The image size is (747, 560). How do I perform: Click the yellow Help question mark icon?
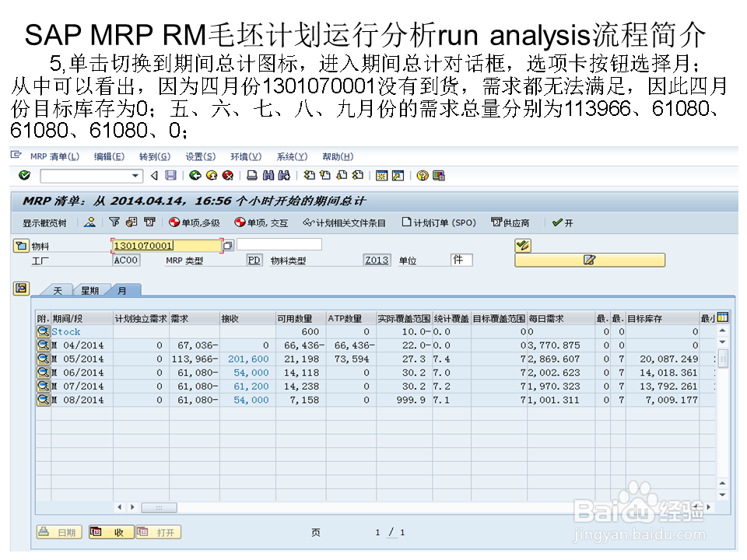[x=422, y=176]
